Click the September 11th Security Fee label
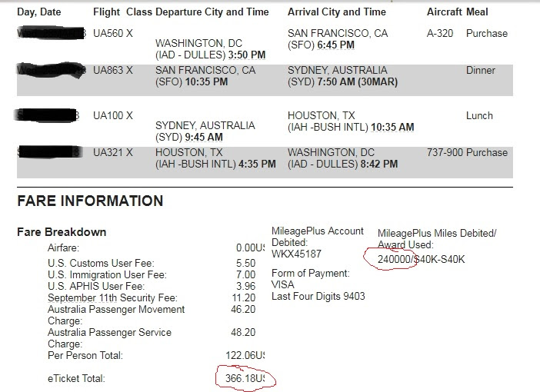The image size is (540, 392). (x=112, y=297)
